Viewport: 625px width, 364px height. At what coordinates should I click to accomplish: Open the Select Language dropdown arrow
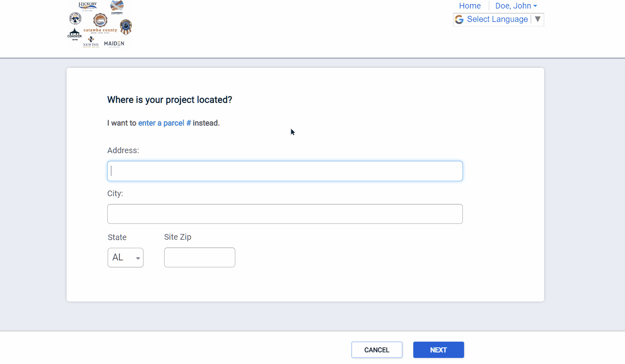pos(538,19)
